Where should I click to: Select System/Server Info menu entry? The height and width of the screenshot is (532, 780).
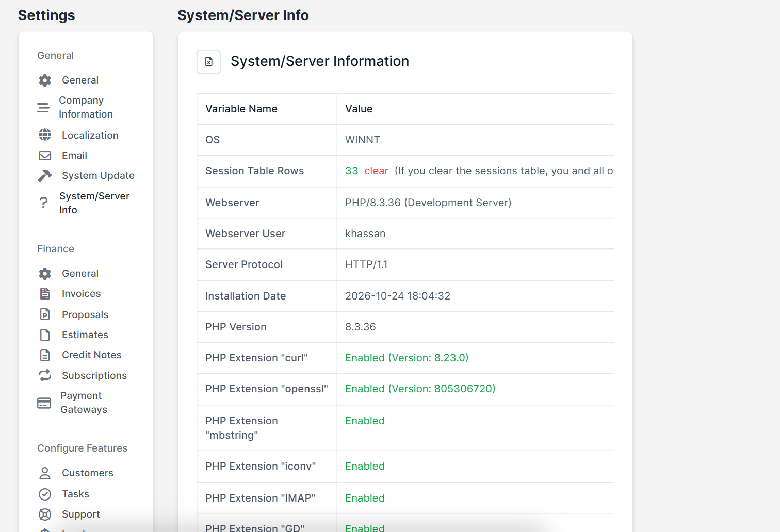[x=94, y=203]
